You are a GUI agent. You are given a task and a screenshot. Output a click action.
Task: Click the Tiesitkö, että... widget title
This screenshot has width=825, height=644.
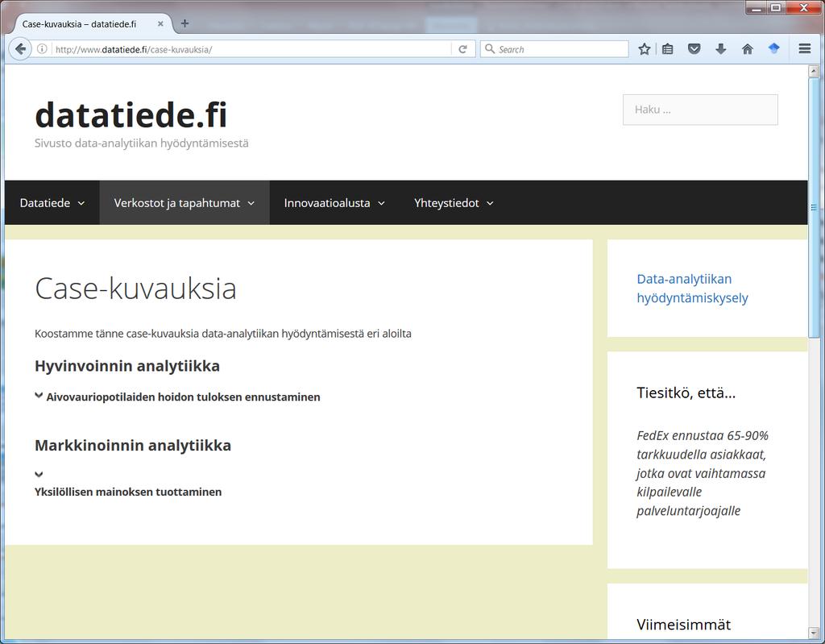coord(686,393)
